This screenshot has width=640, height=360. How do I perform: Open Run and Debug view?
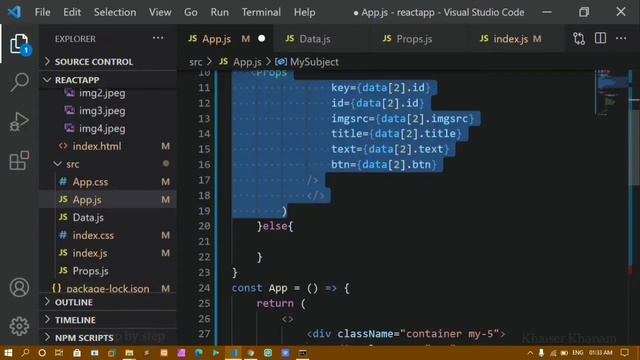coord(19,121)
